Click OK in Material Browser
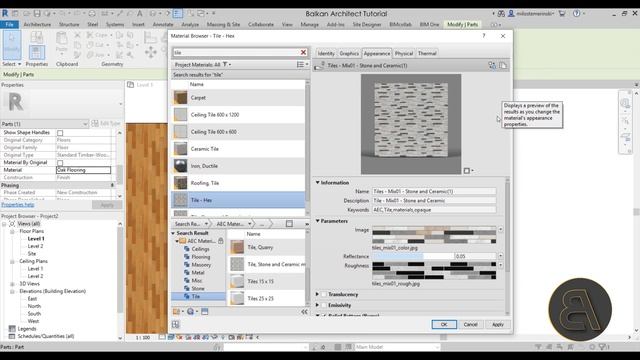The image size is (640, 360). click(x=444, y=324)
